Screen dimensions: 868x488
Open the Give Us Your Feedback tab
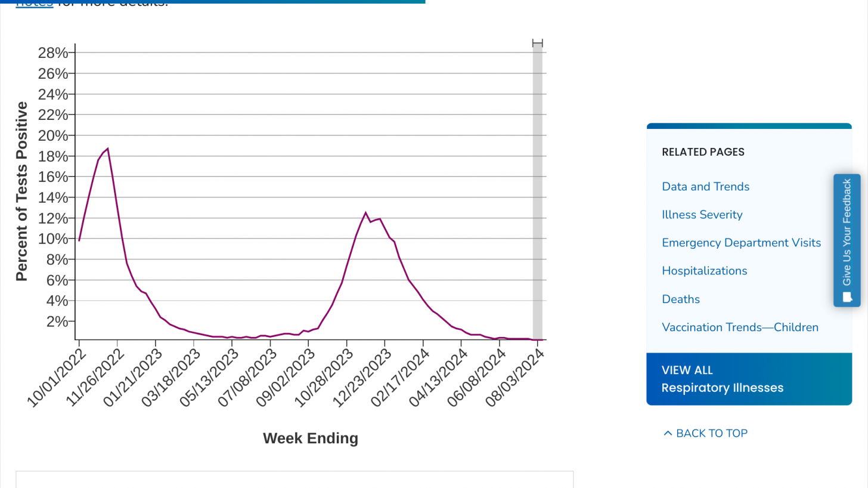847,240
